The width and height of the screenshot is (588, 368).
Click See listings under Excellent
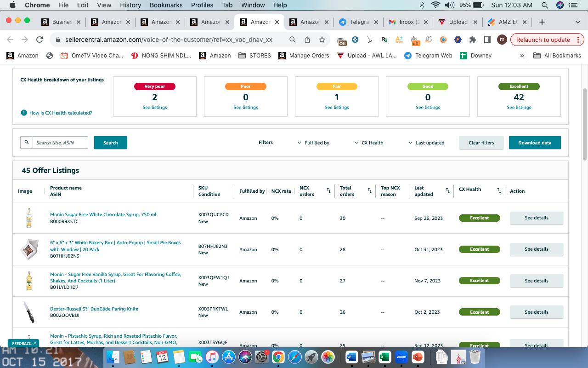pos(519,108)
